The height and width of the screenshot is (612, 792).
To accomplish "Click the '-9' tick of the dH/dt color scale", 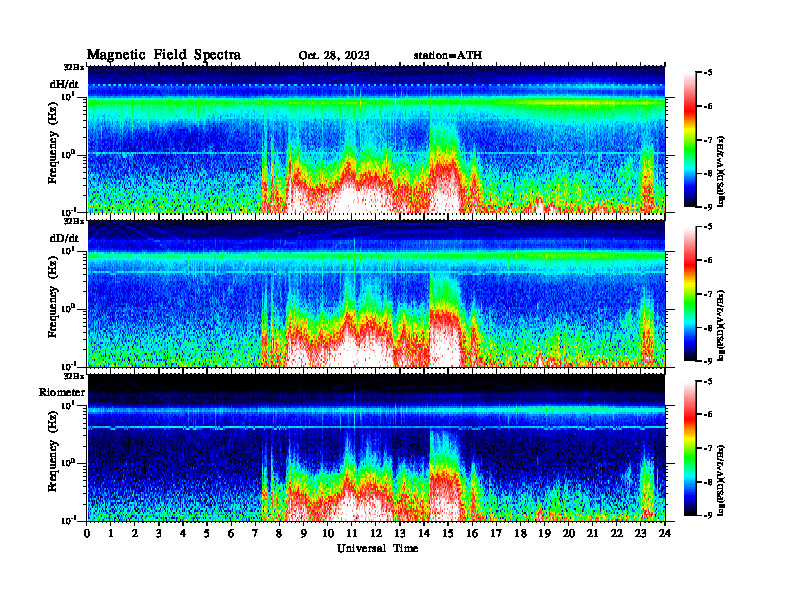I will coord(707,207).
